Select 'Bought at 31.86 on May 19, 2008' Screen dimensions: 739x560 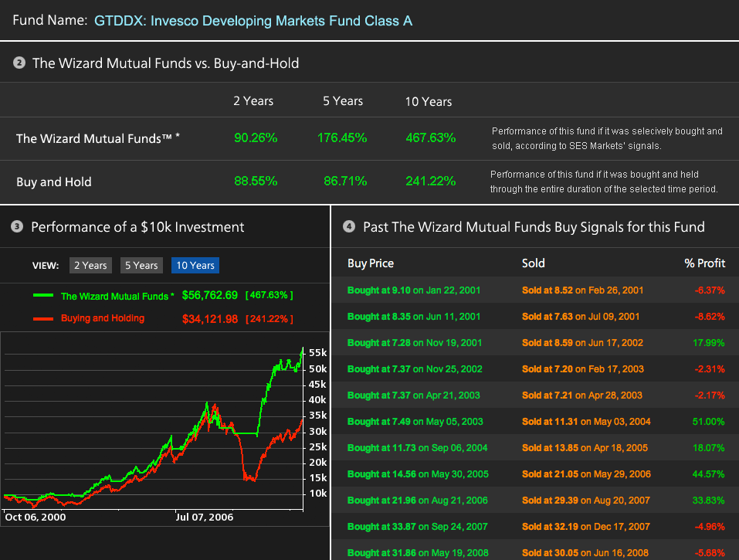(x=418, y=553)
